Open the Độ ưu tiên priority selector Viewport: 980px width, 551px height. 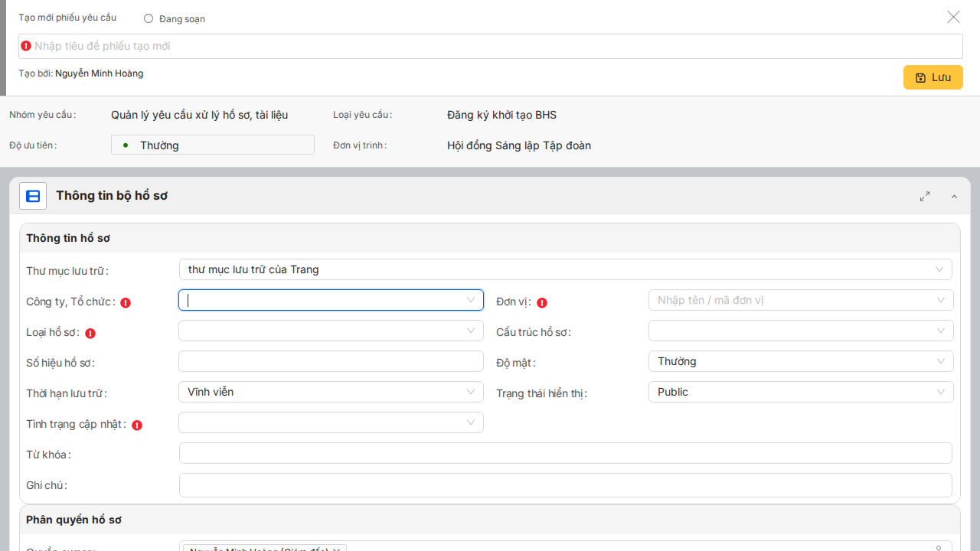(x=213, y=145)
